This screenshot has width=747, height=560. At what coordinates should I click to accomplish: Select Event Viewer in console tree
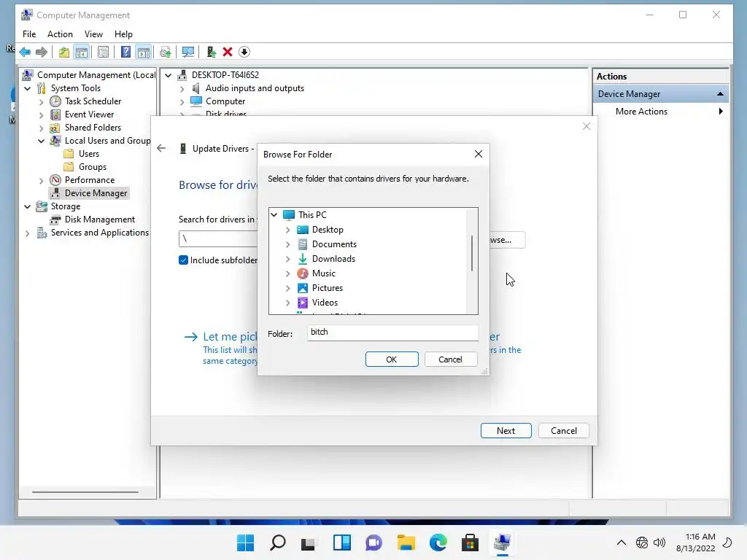tap(89, 114)
